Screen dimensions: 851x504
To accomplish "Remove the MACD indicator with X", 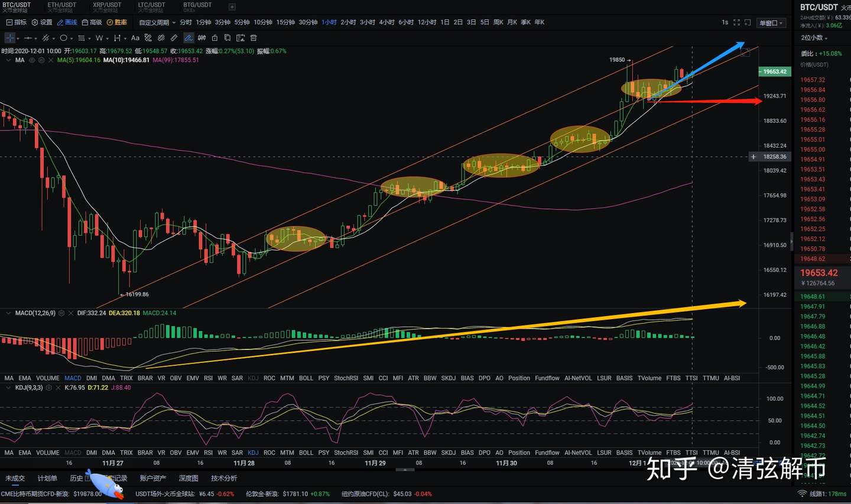I will [71, 313].
